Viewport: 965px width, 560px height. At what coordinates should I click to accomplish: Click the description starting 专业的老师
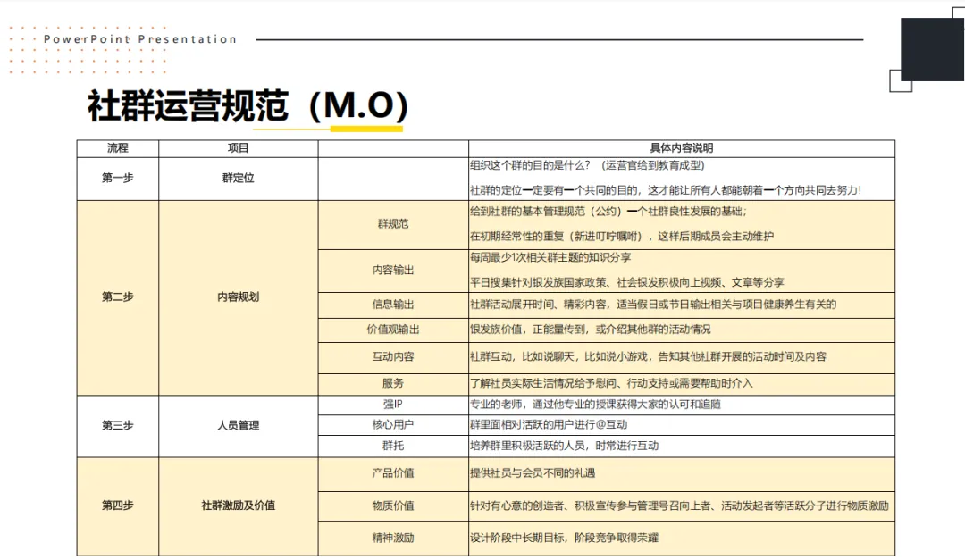coord(595,405)
